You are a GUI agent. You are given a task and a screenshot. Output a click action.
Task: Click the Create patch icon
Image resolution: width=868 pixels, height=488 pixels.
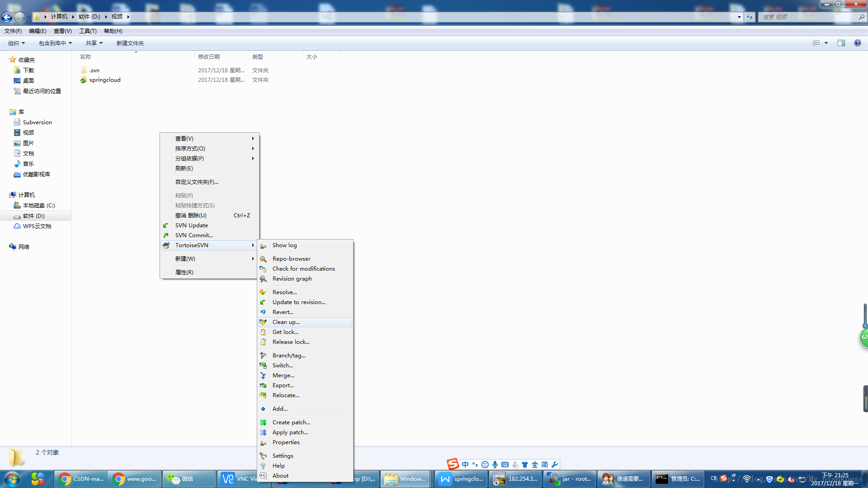[x=263, y=422]
